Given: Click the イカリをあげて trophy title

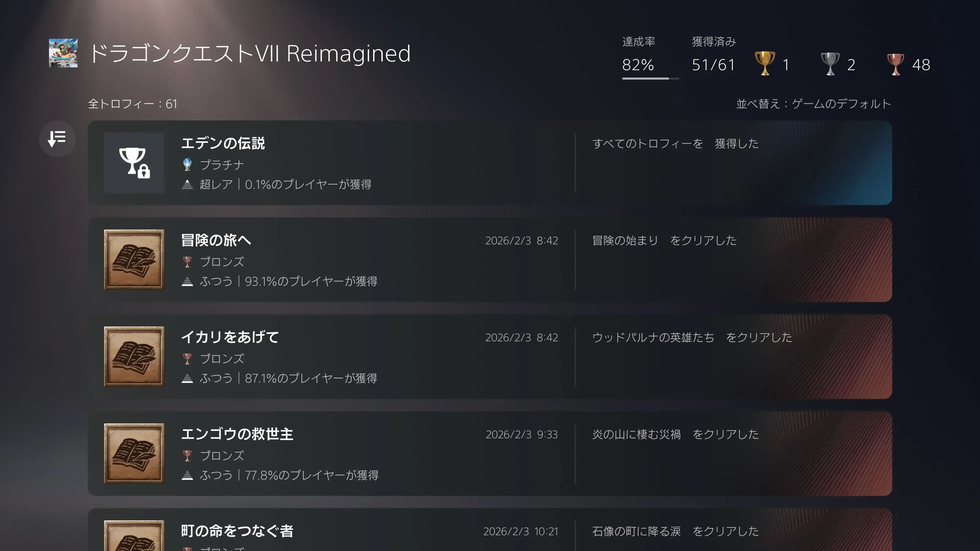Looking at the screenshot, I should click(230, 337).
